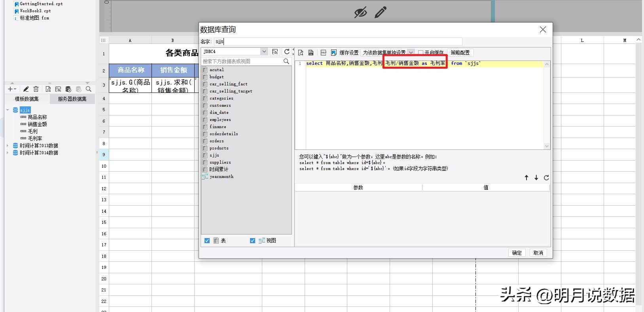Select the 商品名称 field in dataset tree
Screen dimensions: 644x312
point(37,117)
